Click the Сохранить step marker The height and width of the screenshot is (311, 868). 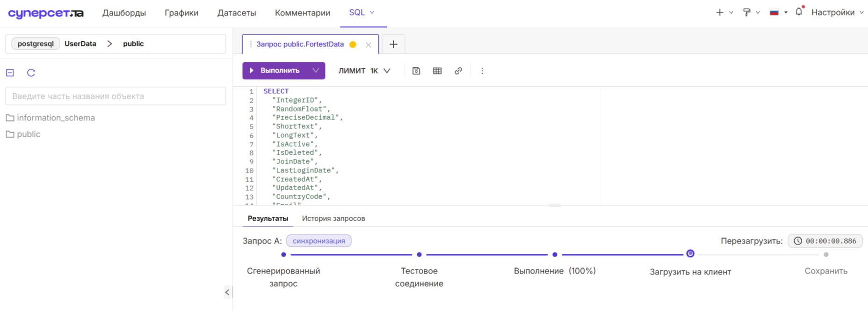point(826,255)
